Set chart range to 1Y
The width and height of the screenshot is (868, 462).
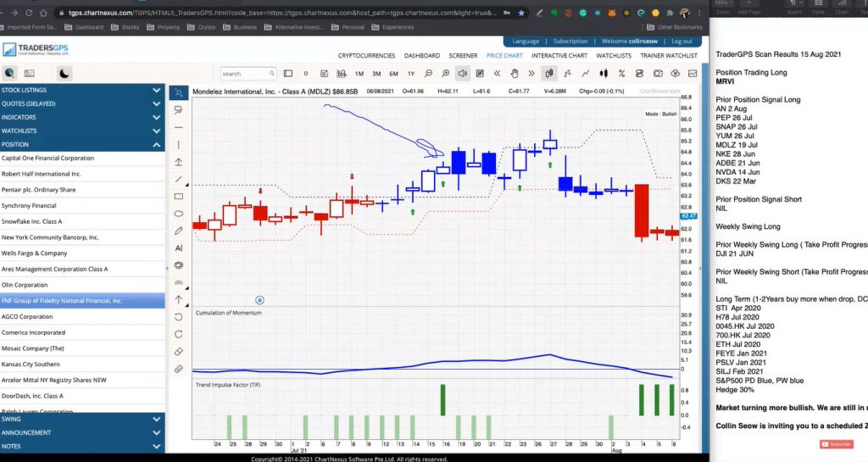point(411,74)
